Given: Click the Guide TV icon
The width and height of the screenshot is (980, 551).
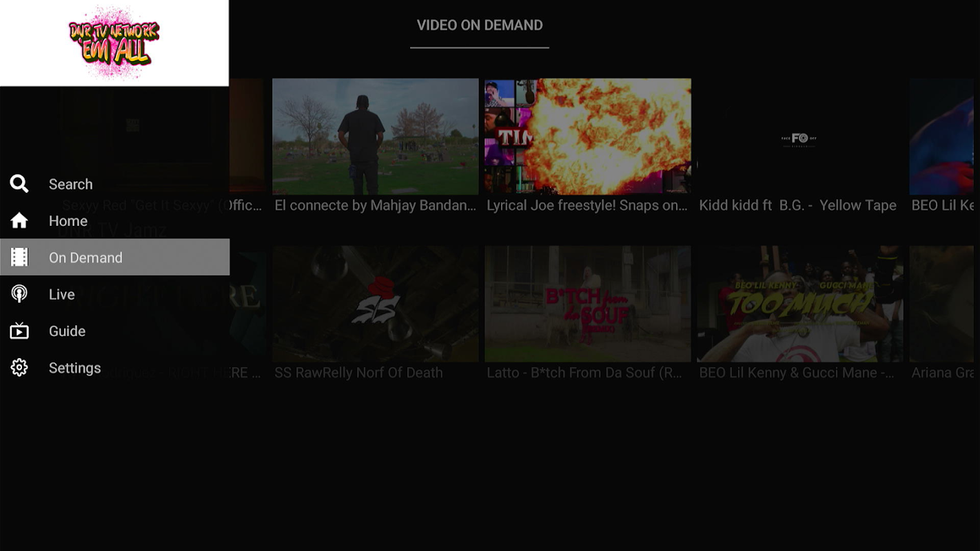Looking at the screenshot, I should pos(19,331).
